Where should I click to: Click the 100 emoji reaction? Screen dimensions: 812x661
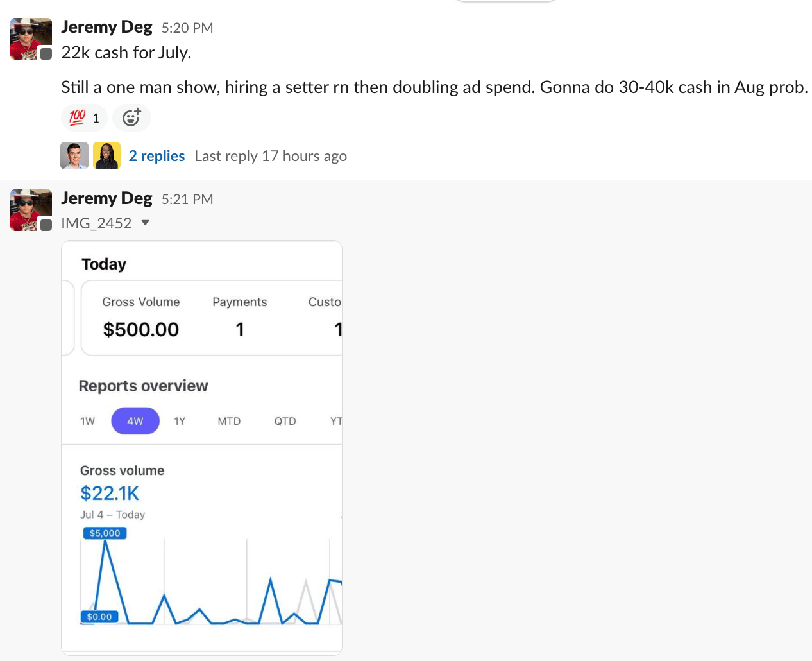[x=84, y=117]
